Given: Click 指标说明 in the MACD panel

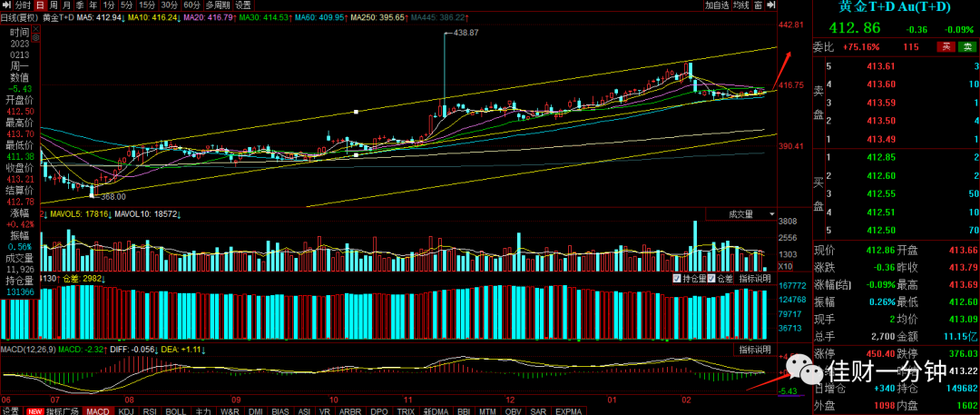Looking at the screenshot, I should click(755, 349).
